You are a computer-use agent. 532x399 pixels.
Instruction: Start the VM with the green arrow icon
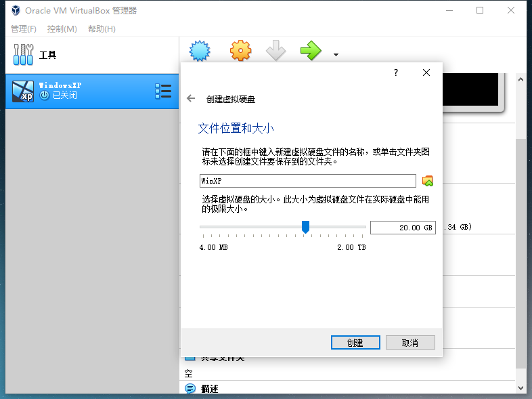(x=311, y=51)
